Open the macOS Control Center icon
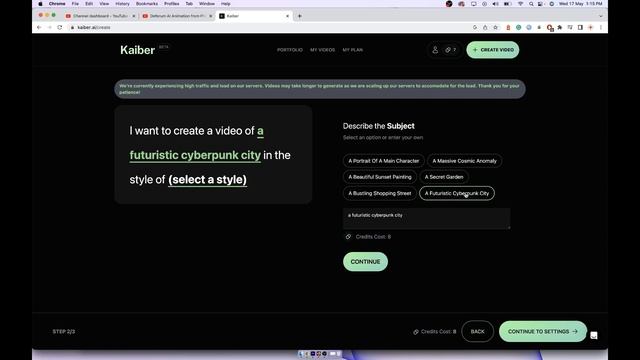This screenshot has width=640, height=360. [541, 4]
